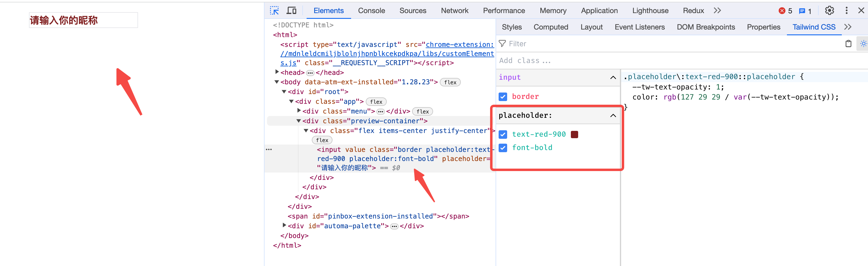Click the font-bold class label
Viewport: 868px width, 266px height.
point(532,148)
